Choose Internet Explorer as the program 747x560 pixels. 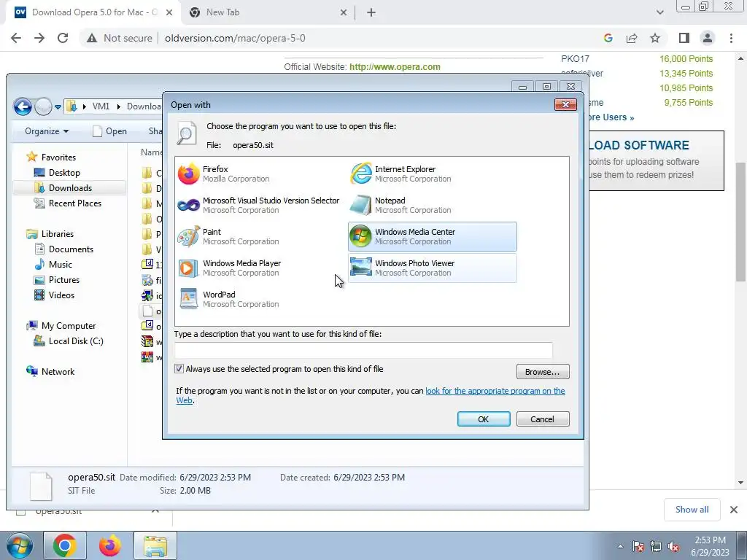coord(402,174)
